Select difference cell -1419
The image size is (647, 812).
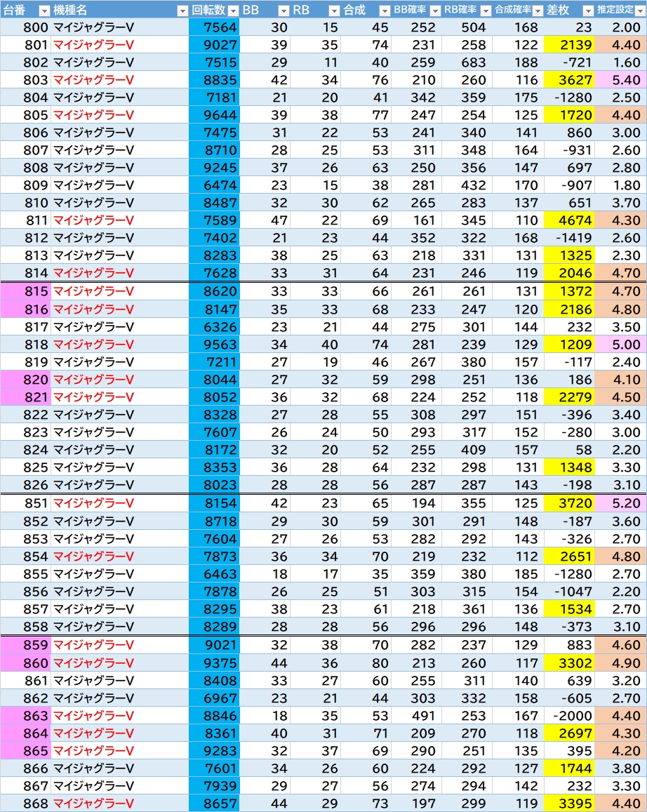coord(569,238)
